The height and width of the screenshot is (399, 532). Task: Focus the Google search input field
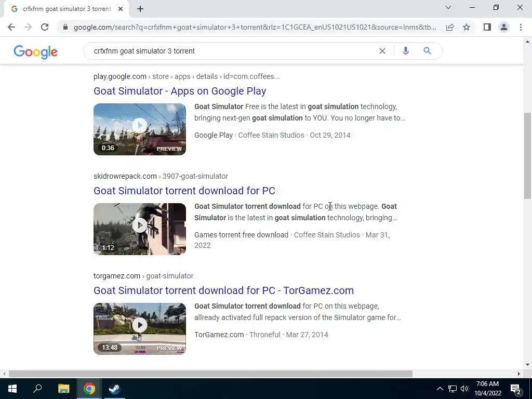pyautogui.click(x=234, y=51)
